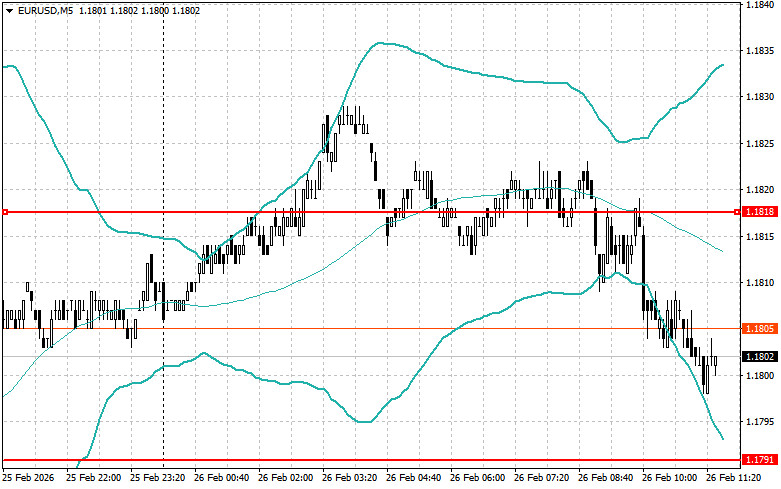
Task: Open the chart menu arrow beside EURUSD,M5
Action: (9, 10)
